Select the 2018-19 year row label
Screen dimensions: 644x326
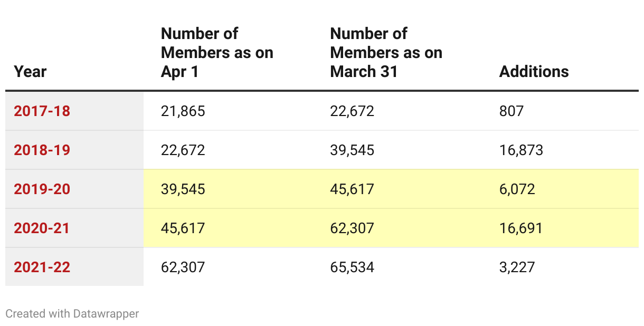pos(42,150)
